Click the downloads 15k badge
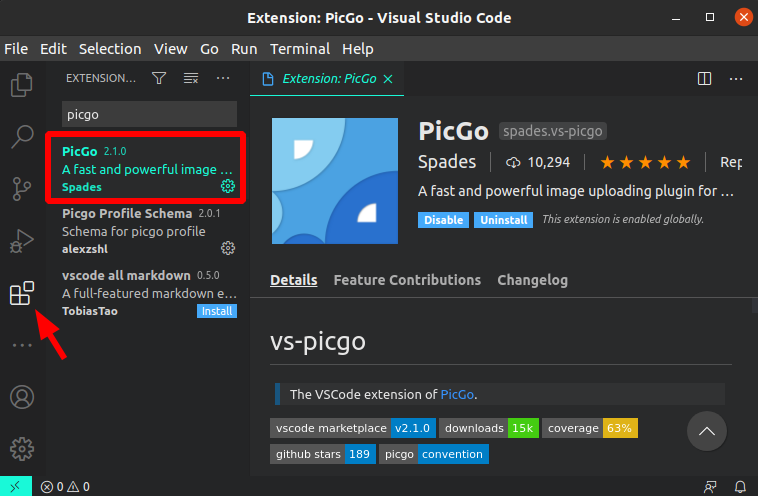Image resolution: width=758 pixels, height=496 pixels. coord(489,428)
